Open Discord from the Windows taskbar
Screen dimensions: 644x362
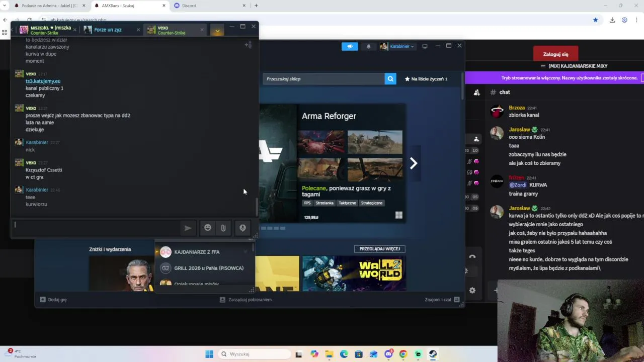coord(388,354)
